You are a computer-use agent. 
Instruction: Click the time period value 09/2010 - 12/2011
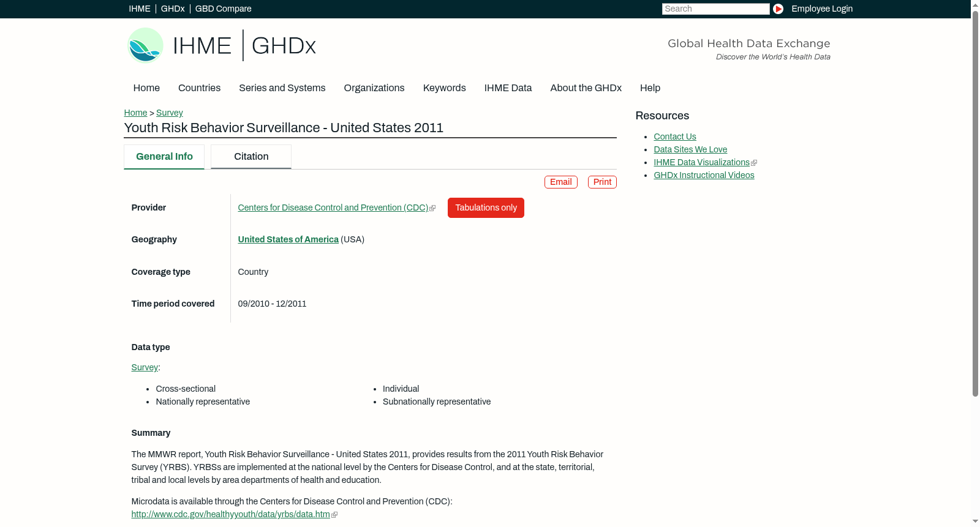coord(272,304)
